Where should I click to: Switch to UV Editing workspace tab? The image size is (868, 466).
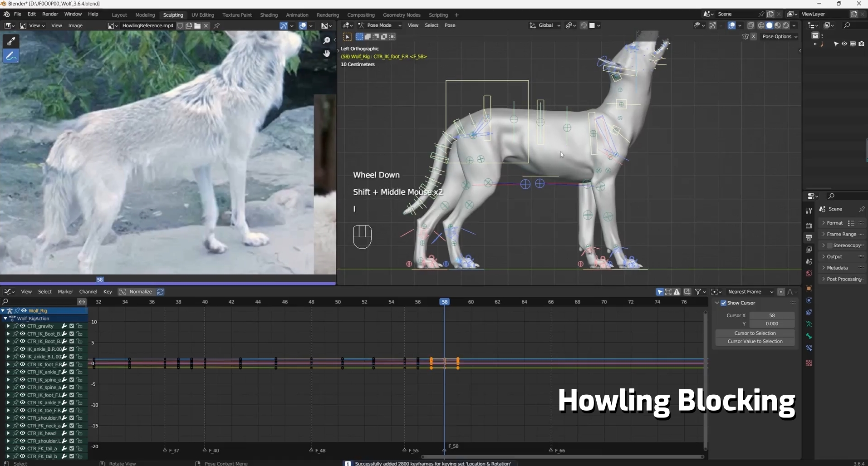point(202,15)
